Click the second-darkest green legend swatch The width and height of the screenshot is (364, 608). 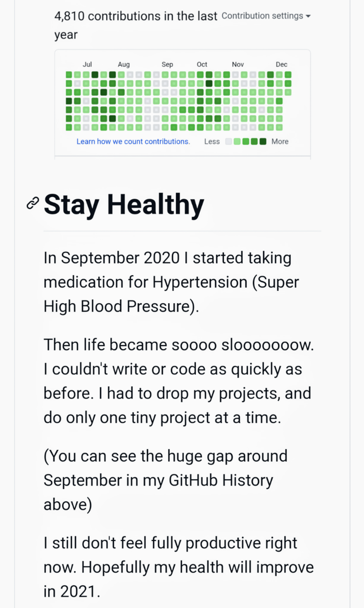tap(254, 142)
